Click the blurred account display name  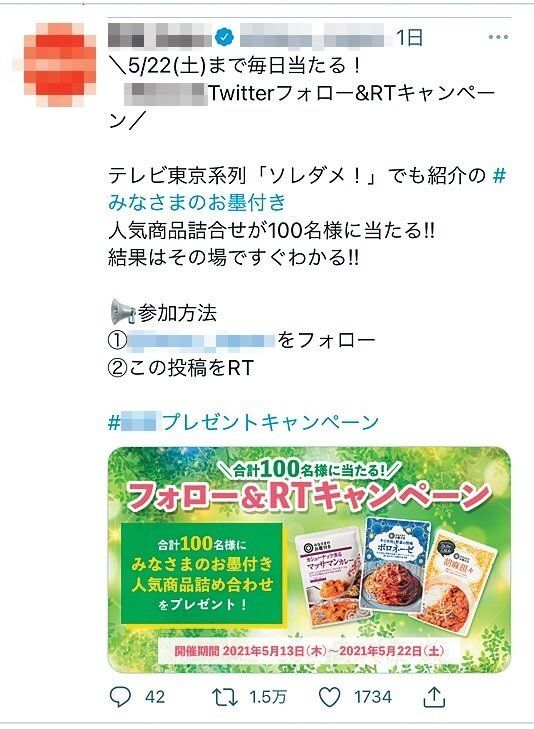click(159, 36)
